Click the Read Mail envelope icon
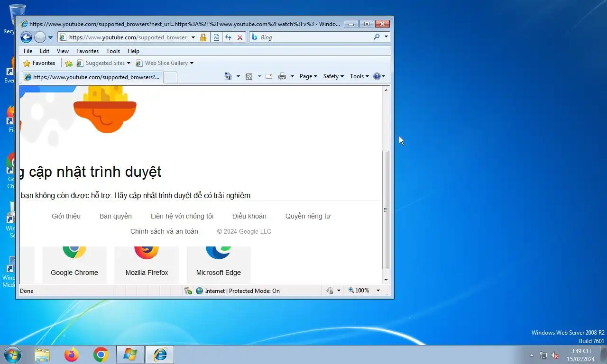 coord(269,76)
